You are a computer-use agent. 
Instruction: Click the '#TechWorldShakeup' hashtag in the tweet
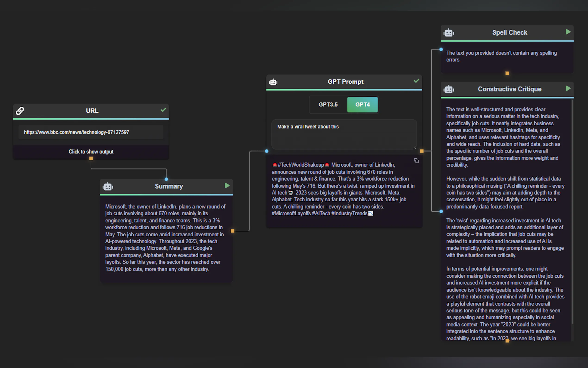coord(301,165)
